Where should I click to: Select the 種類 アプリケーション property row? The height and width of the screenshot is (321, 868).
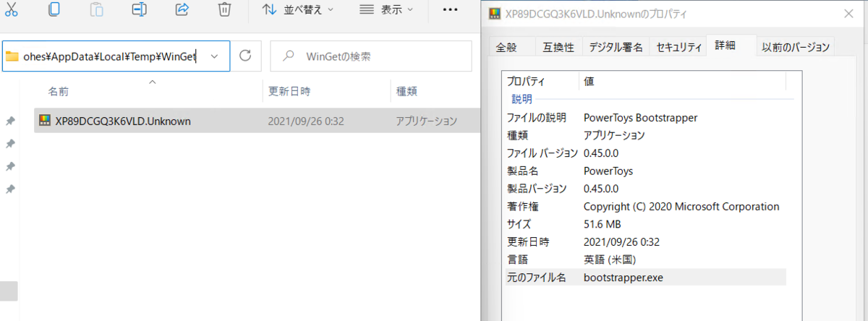[x=645, y=135]
